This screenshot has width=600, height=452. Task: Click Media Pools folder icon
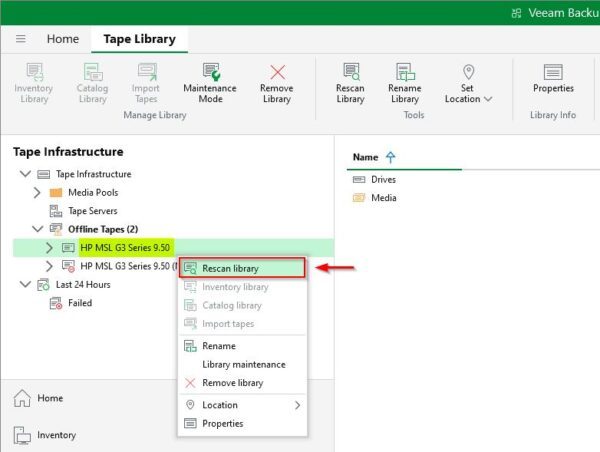point(56,193)
